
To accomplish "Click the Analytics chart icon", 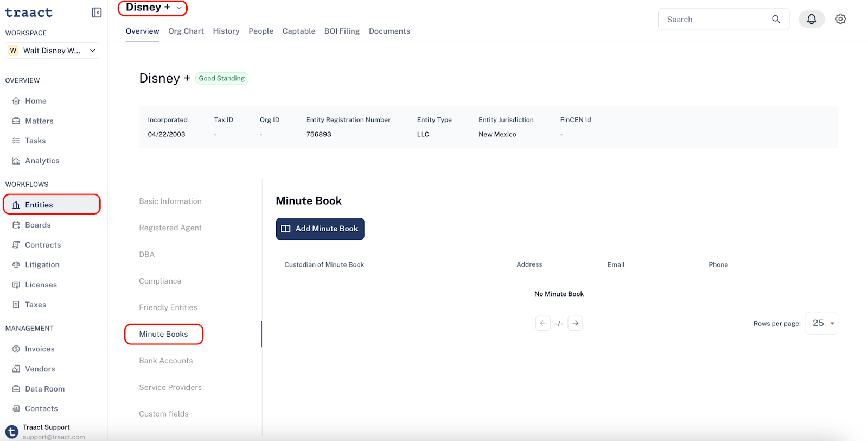I will tap(16, 161).
